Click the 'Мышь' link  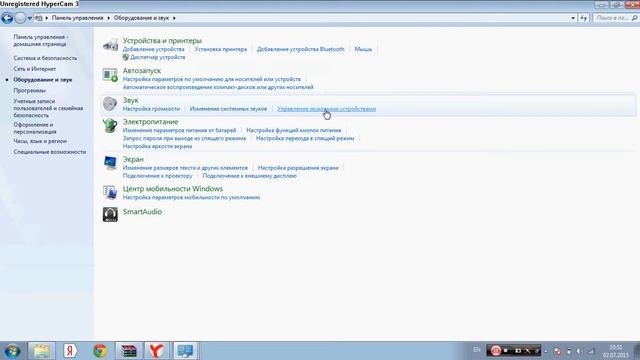363,49
